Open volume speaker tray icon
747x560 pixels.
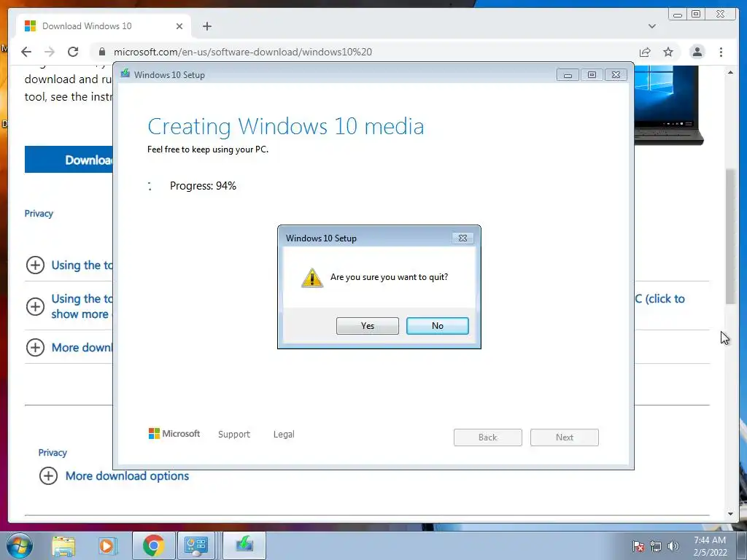point(673,546)
